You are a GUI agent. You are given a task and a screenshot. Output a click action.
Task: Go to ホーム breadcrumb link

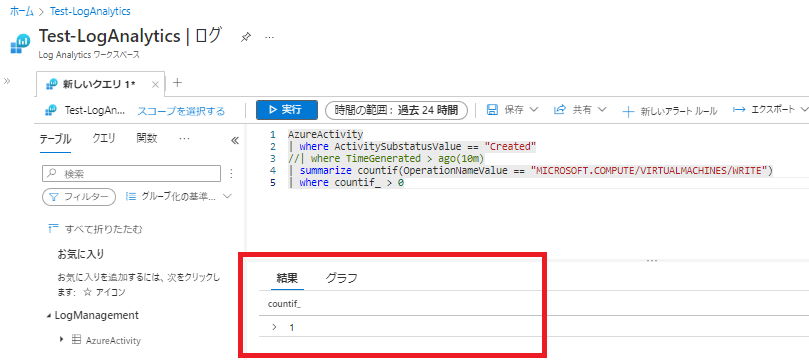click(x=22, y=11)
